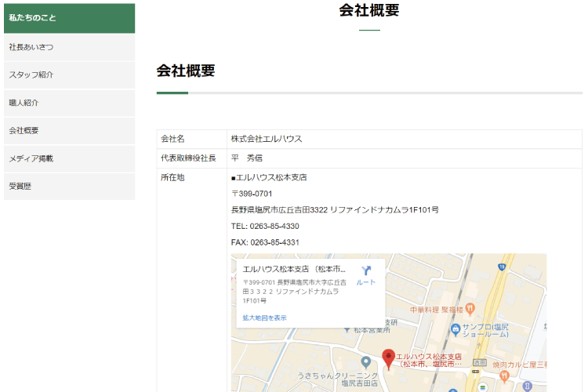Click the ルート directions icon on map
The image size is (588, 392).
(x=366, y=275)
